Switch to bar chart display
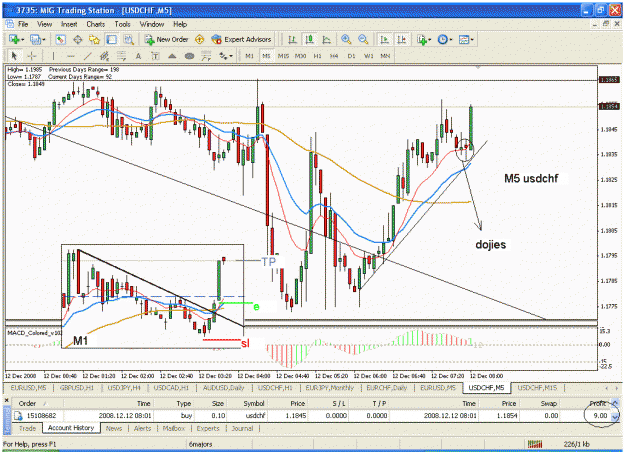This screenshot has height=452, width=625. (x=293, y=39)
